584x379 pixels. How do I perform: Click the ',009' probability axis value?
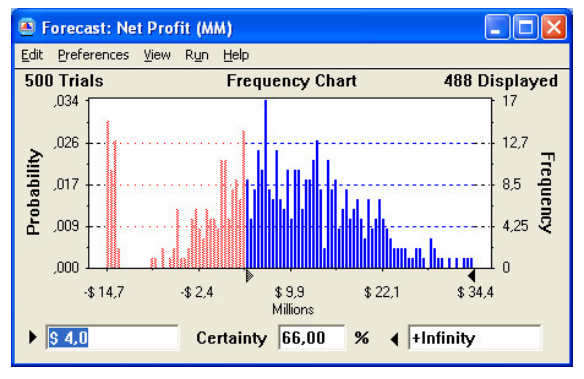tap(67, 226)
